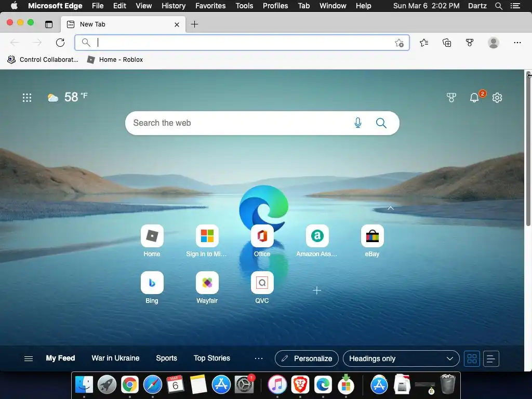Open the Bing quick link tile
The height and width of the screenshot is (399, 532).
(152, 288)
